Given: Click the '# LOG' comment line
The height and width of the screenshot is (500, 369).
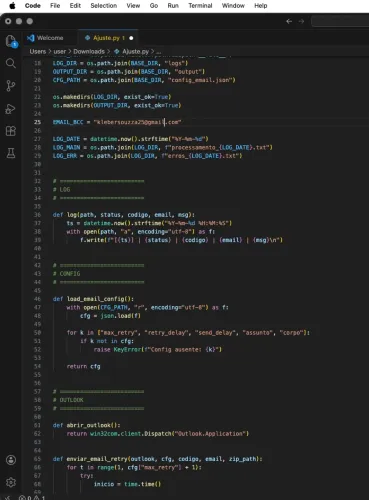Looking at the screenshot, I should click(61, 189).
